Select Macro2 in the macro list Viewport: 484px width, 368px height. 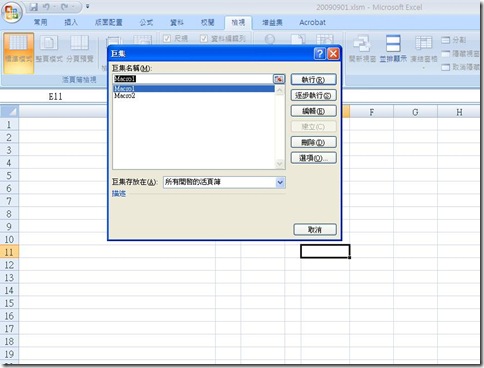click(x=193, y=96)
